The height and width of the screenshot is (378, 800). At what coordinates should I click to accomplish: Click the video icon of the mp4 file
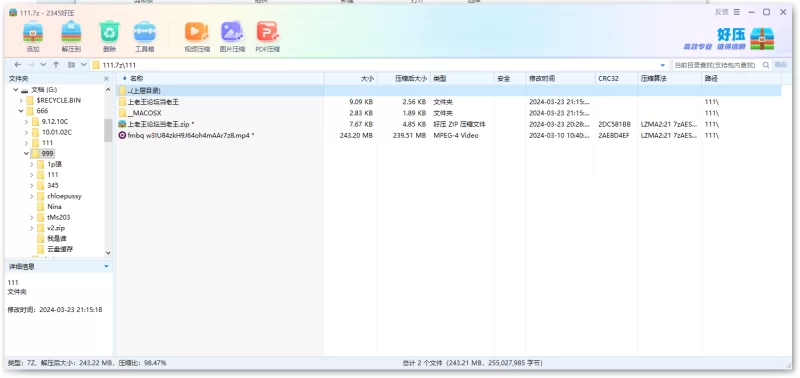pos(122,135)
